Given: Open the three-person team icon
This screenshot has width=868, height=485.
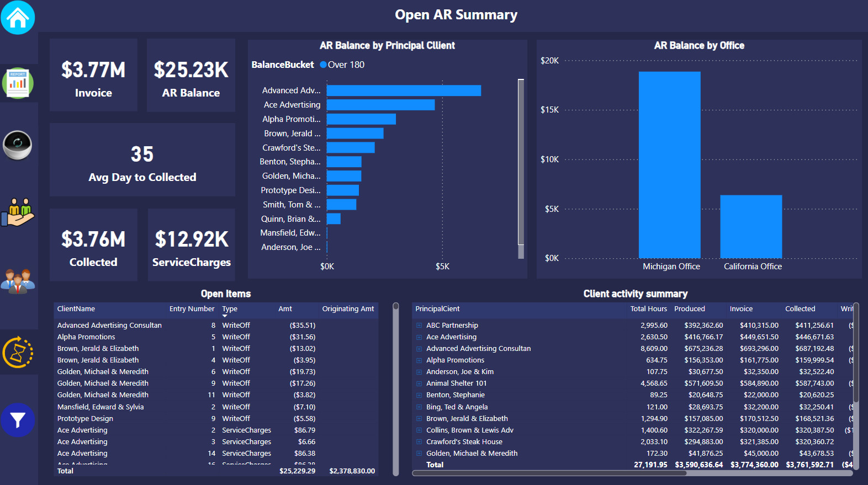Looking at the screenshot, I should [x=18, y=281].
